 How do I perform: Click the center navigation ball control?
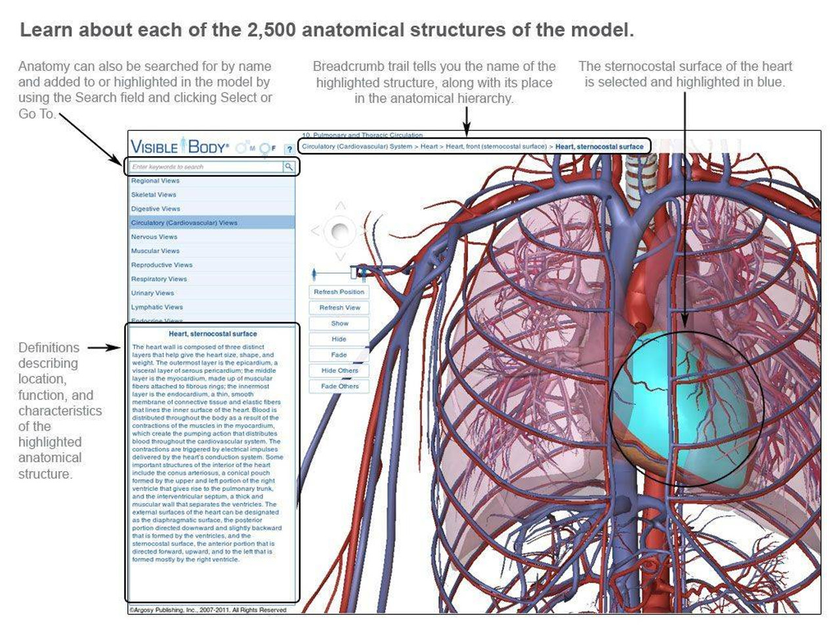340,231
